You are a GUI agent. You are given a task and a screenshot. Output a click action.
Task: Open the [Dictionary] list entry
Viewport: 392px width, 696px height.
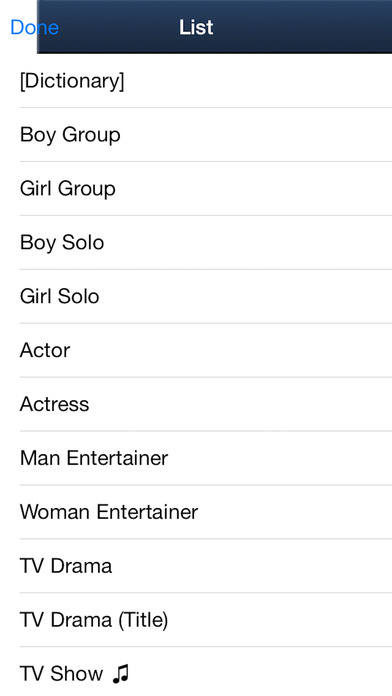pyautogui.click(x=196, y=81)
